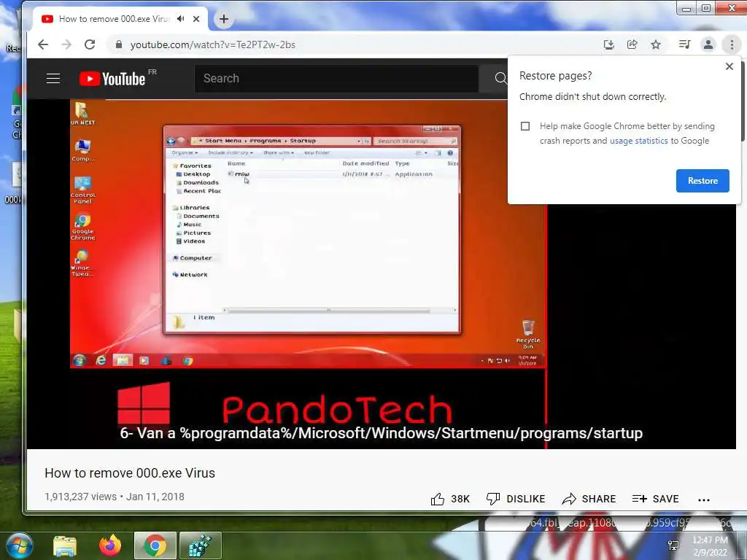The height and width of the screenshot is (560, 747).
Task: Click the Restore button
Action: (703, 181)
